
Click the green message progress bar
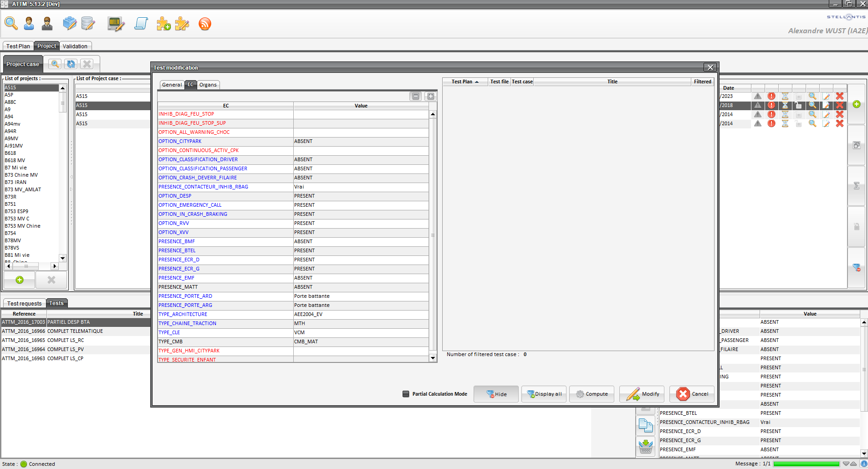pos(806,464)
